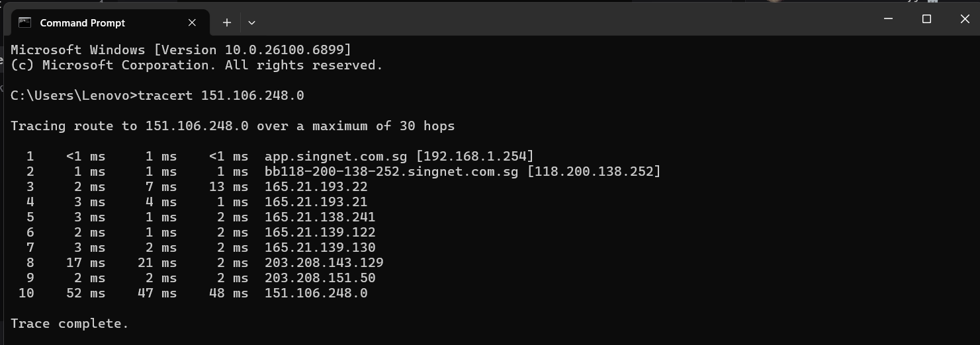Maximize the terminal window

pyautogui.click(x=926, y=19)
